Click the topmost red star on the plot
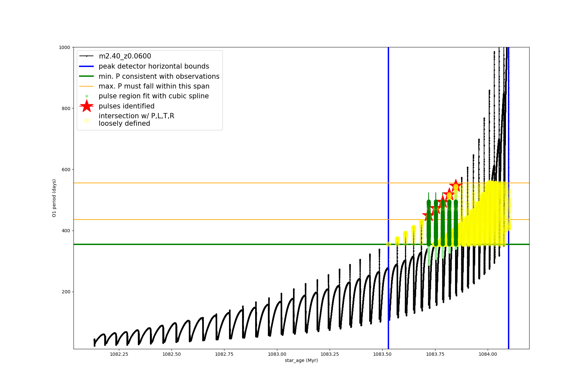This screenshot has height=392, width=588. coord(456,186)
